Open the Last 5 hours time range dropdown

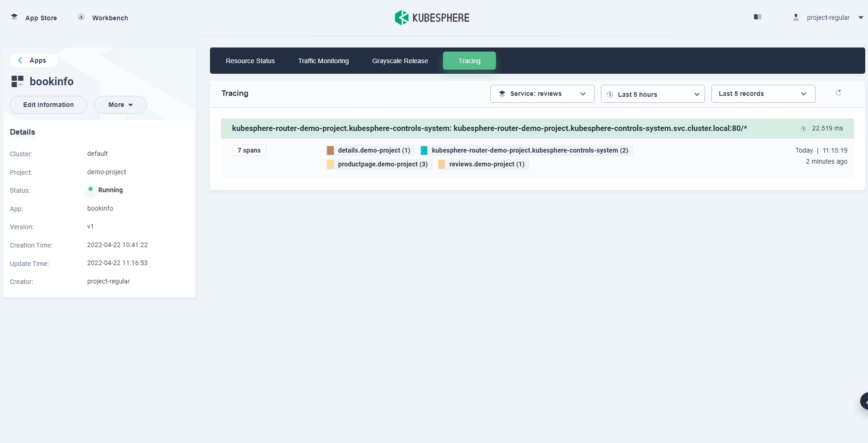click(652, 94)
